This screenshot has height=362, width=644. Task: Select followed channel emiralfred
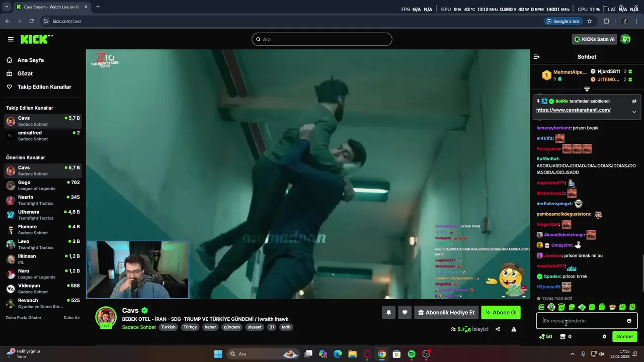click(43, 136)
